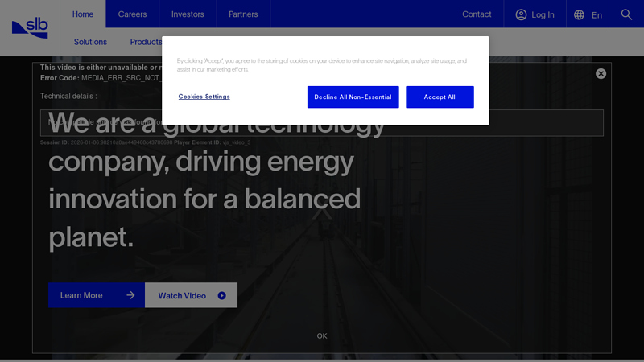
Task: Click the Log In text
Action: (543, 14)
